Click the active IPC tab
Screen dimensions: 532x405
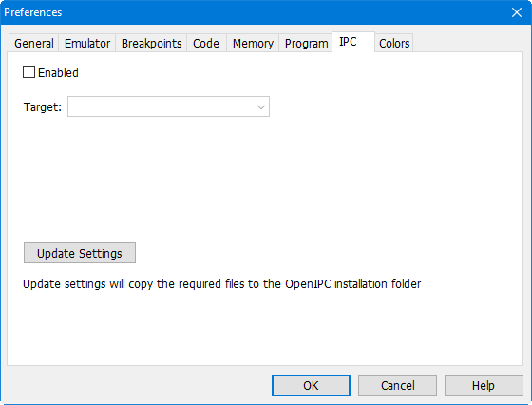353,42
